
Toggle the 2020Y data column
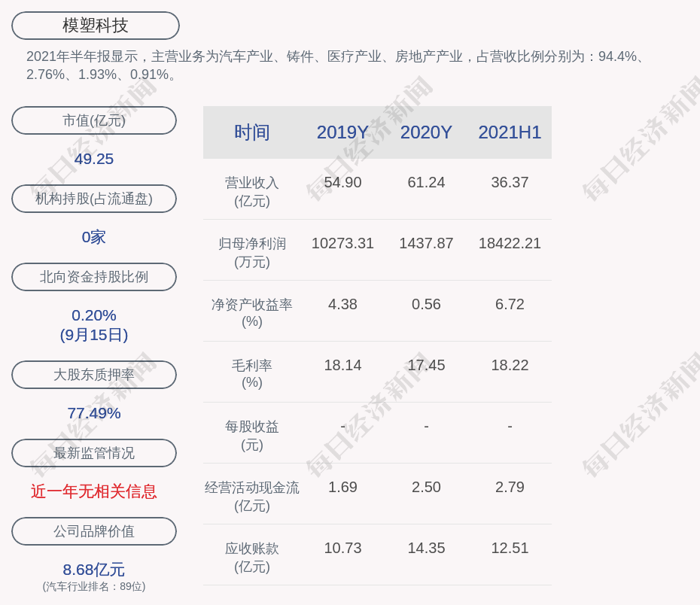426,132
